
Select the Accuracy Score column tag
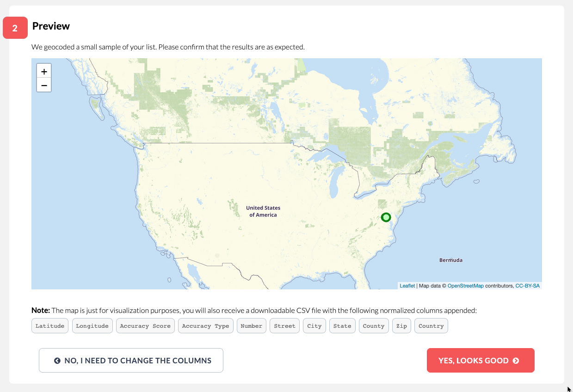pos(145,326)
